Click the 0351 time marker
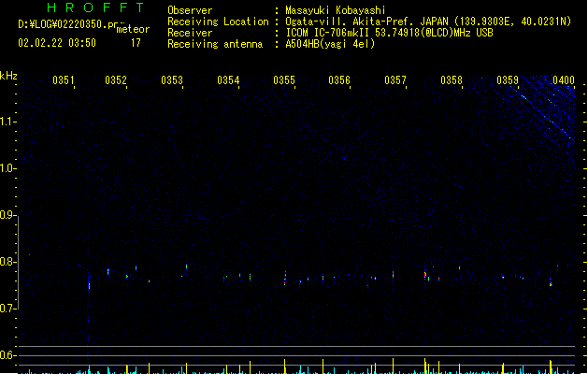 [x=64, y=80]
